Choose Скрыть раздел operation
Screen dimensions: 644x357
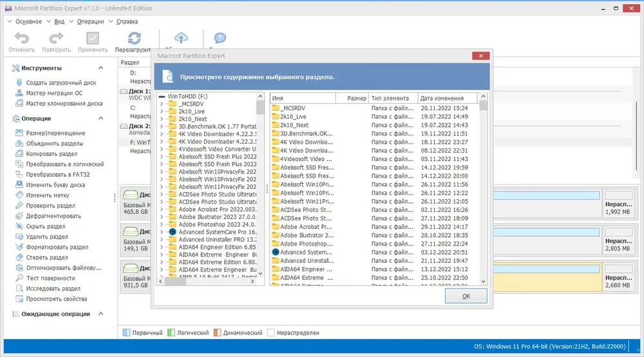pyautogui.click(x=46, y=226)
